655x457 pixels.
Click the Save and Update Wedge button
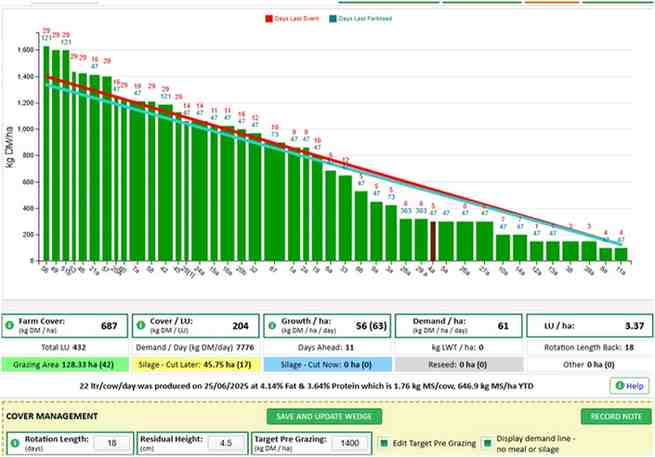(x=324, y=416)
